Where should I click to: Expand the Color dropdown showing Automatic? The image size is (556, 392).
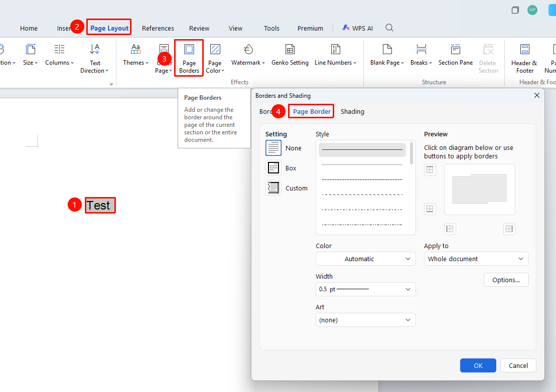tap(366, 259)
